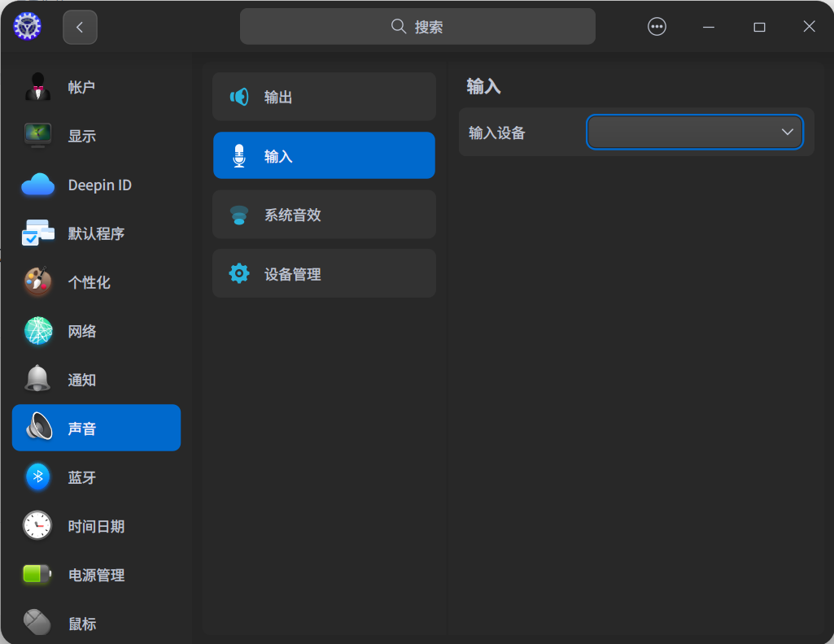The width and height of the screenshot is (834, 644).
Task: Switch to the 输出 output tab
Action: [x=324, y=96]
